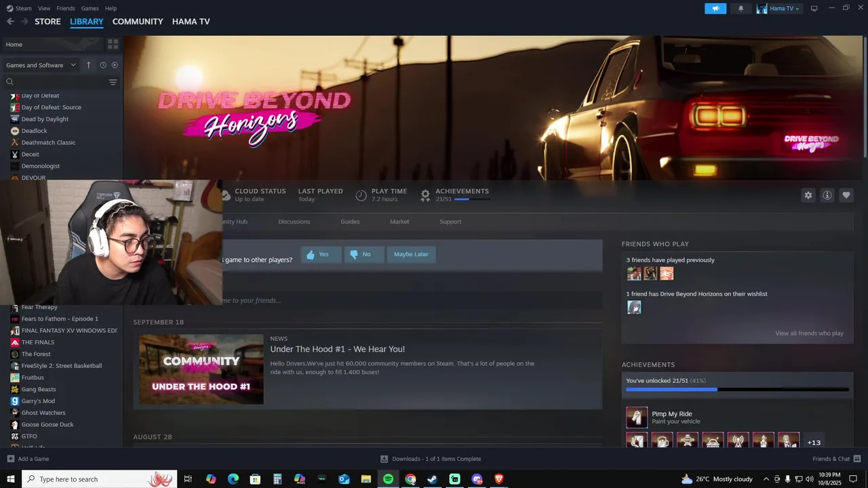
Task: Toggle the favorite heart for this game
Action: point(846,195)
